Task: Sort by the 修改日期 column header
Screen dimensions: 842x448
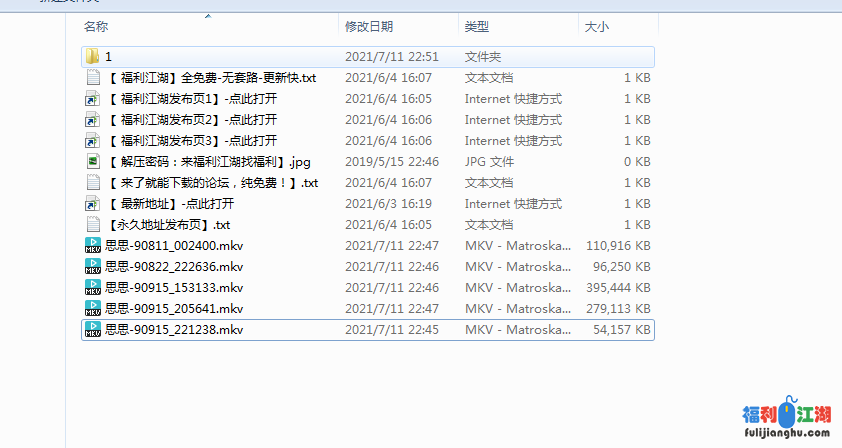Action: point(369,26)
